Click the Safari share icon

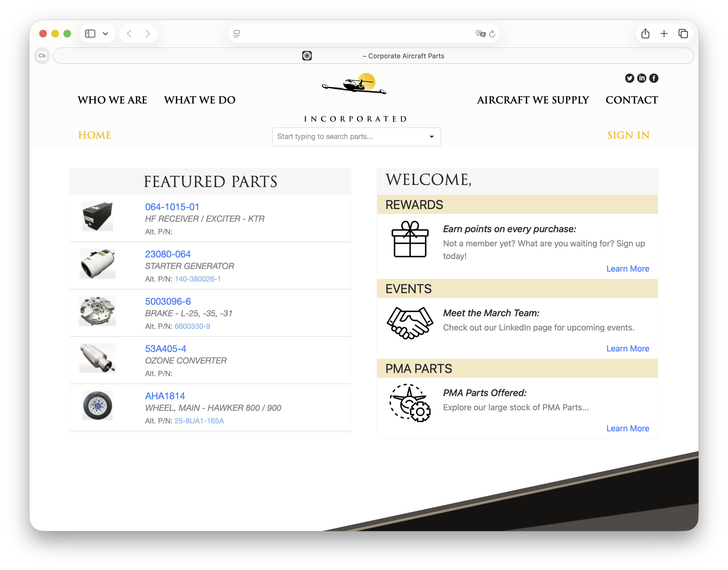[645, 34]
